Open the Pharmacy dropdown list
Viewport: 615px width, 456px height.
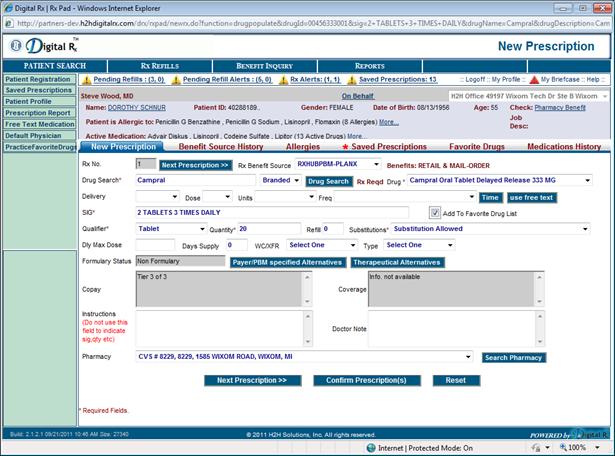(468, 356)
